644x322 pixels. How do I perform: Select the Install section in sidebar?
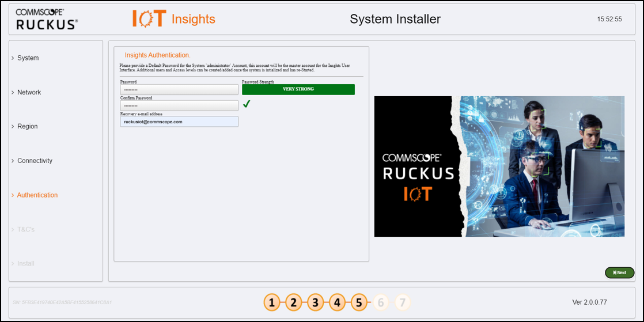point(26,263)
